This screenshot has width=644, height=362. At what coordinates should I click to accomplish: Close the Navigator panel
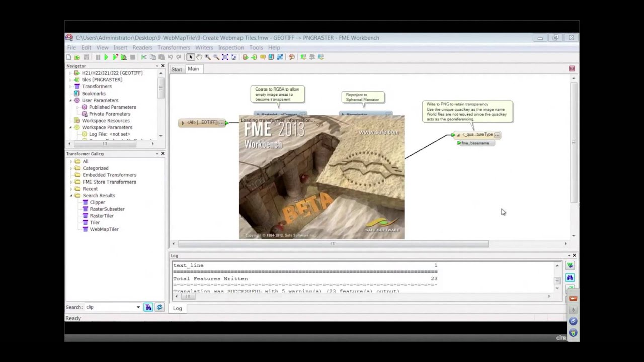[163, 66]
